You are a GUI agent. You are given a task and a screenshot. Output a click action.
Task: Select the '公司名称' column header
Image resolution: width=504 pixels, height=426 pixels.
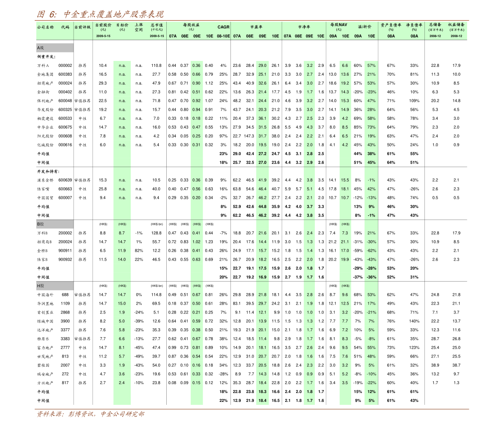click(x=45, y=27)
